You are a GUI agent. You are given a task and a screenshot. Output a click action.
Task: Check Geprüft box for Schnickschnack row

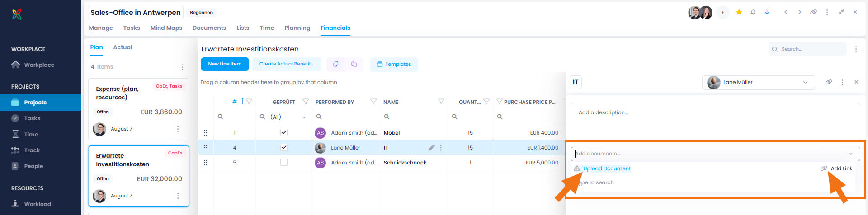pyautogui.click(x=283, y=163)
